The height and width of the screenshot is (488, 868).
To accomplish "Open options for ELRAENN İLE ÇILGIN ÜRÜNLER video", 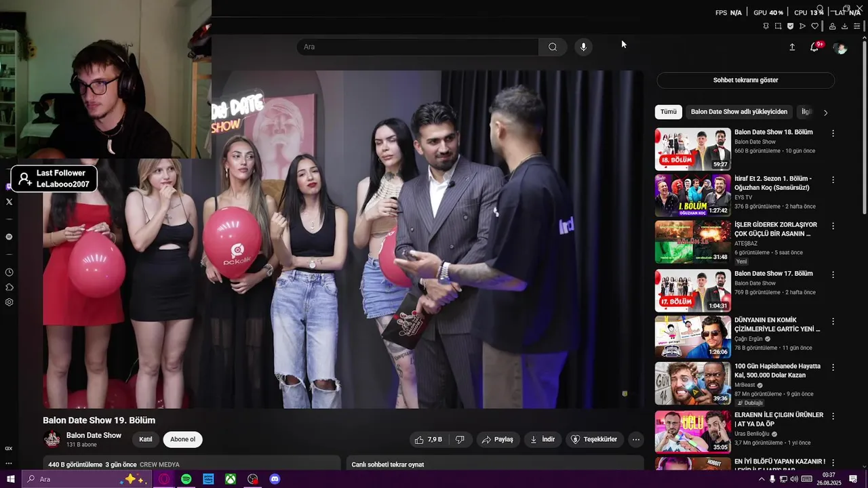I will pos(833,417).
